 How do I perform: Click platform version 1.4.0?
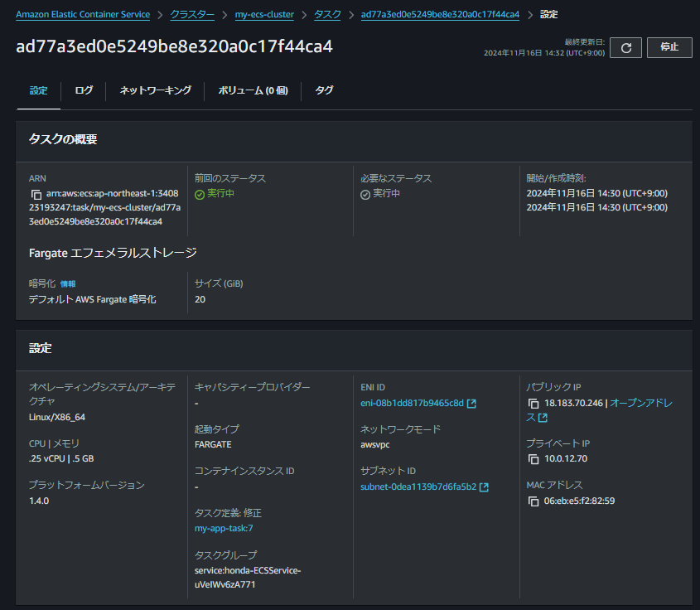39,501
